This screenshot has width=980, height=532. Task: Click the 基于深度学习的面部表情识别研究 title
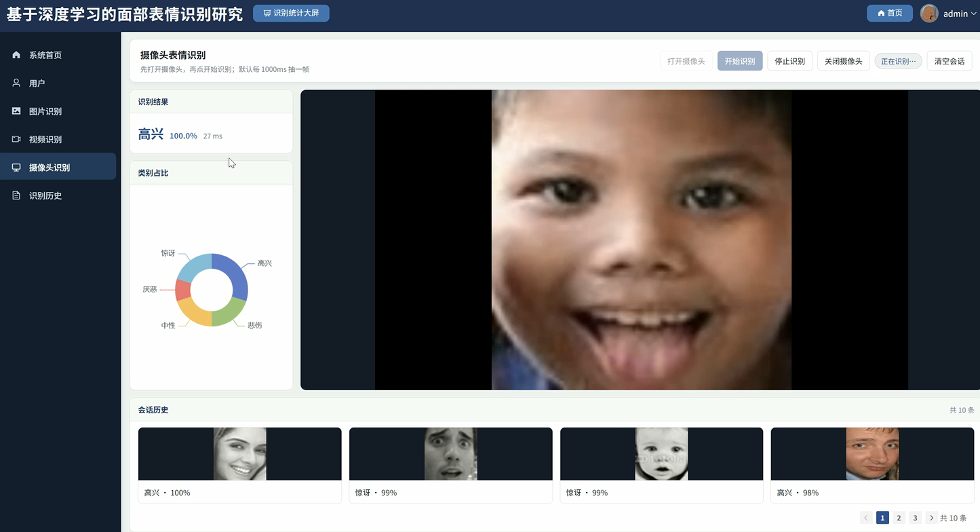pyautogui.click(x=125, y=14)
